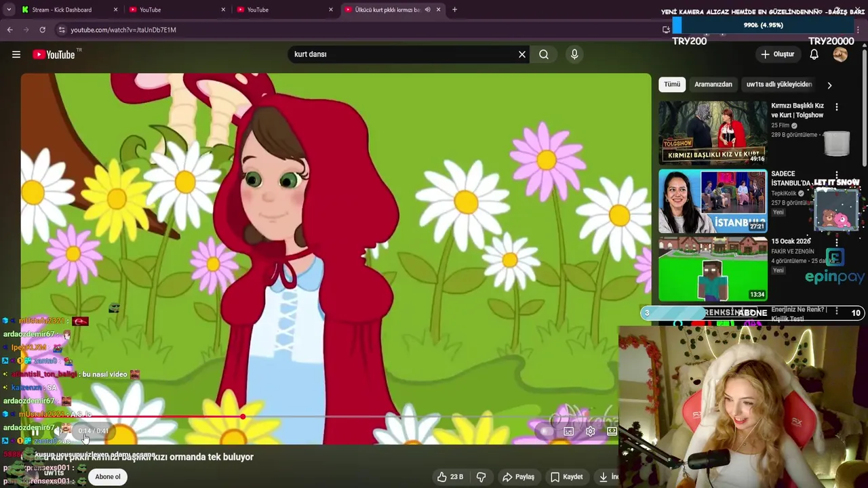Viewport: 868px width, 488px height.
Task: Open the YouTube hamburger guide menu
Action: tap(16, 54)
